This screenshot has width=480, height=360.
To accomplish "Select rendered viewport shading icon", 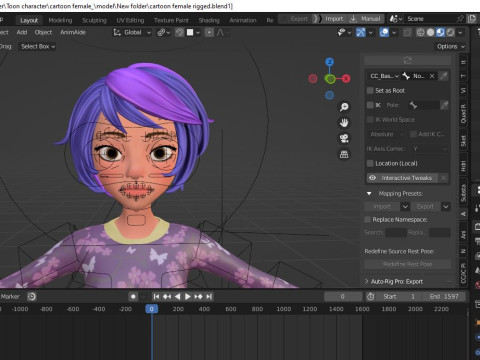I will coord(450,32).
